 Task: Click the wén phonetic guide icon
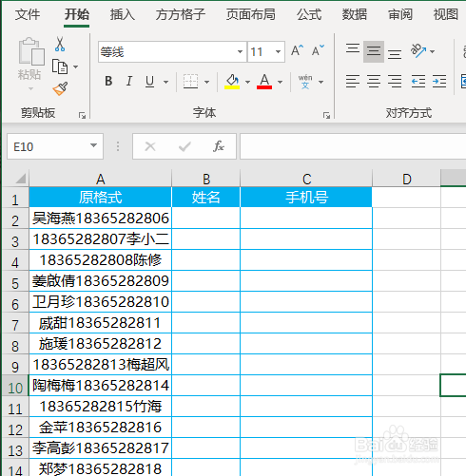[305, 82]
